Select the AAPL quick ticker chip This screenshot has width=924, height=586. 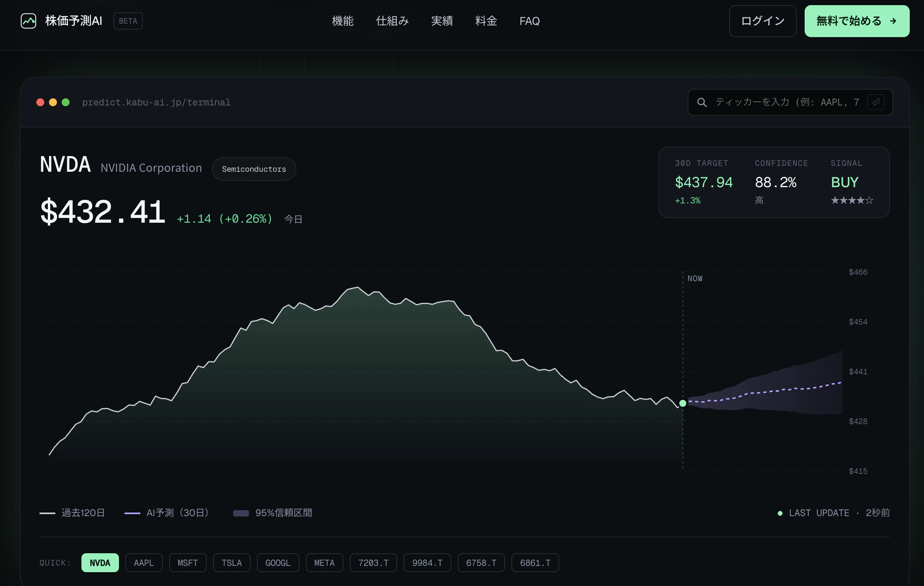144,563
